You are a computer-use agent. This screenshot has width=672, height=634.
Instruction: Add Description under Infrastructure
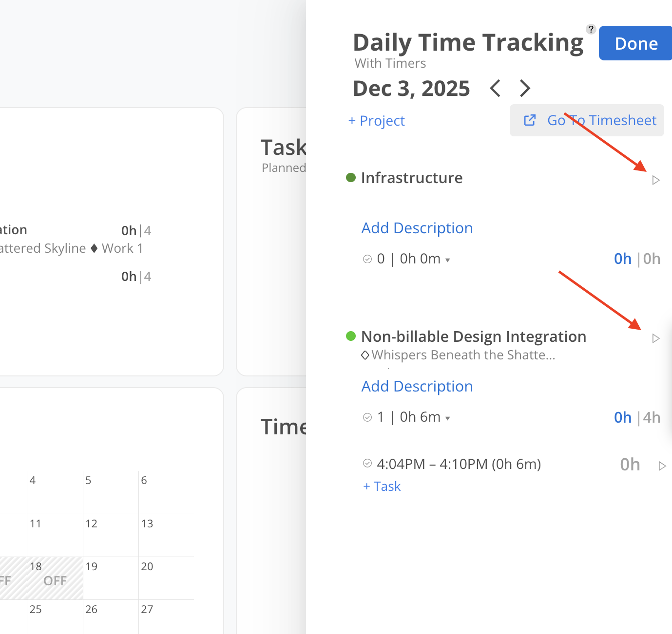coord(417,228)
